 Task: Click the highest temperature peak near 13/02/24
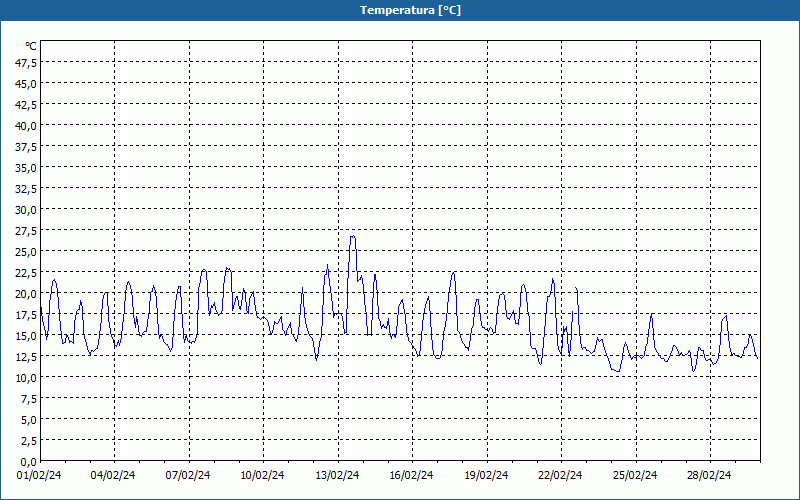click(x=352, y=236)
